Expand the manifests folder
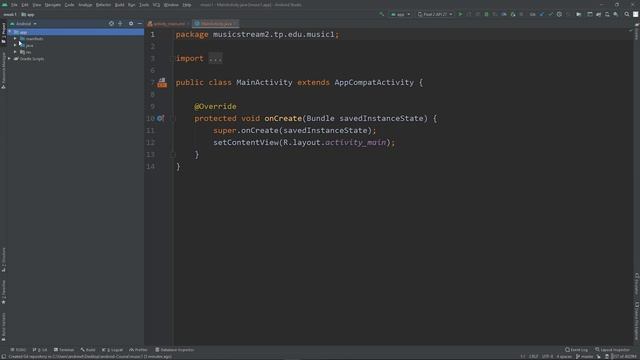This screenshot has width=640, height=360. point(16,39)
